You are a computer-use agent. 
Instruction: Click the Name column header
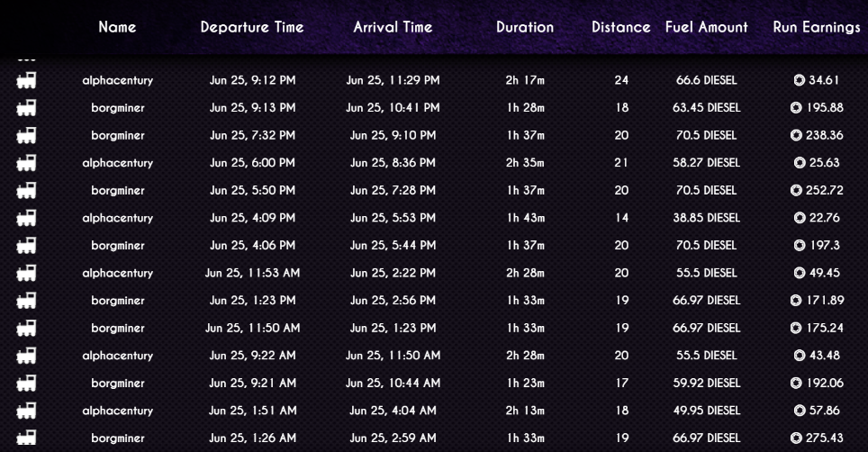(x=117, y=27)
